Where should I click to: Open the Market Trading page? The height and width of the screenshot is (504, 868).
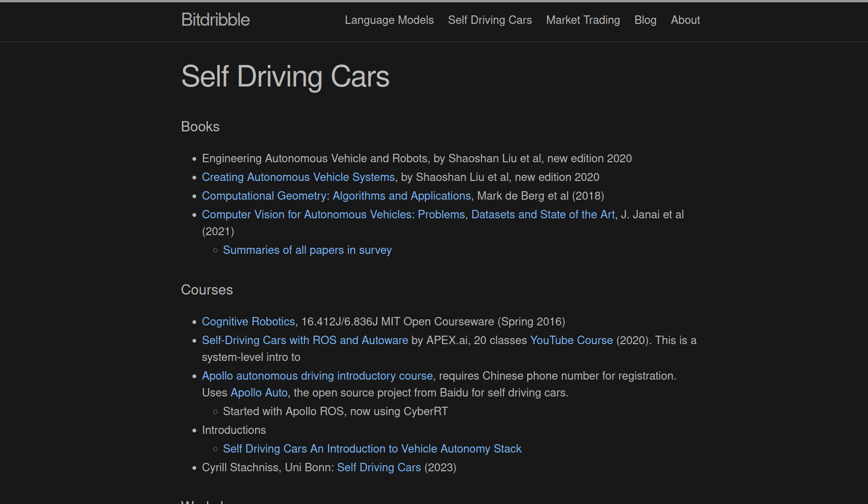[583, 20]
